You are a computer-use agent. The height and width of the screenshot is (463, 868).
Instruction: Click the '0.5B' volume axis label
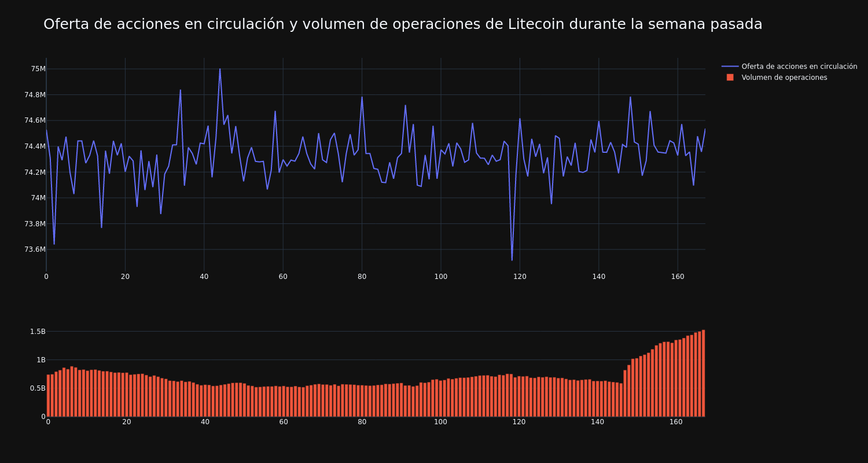(38, 388)
